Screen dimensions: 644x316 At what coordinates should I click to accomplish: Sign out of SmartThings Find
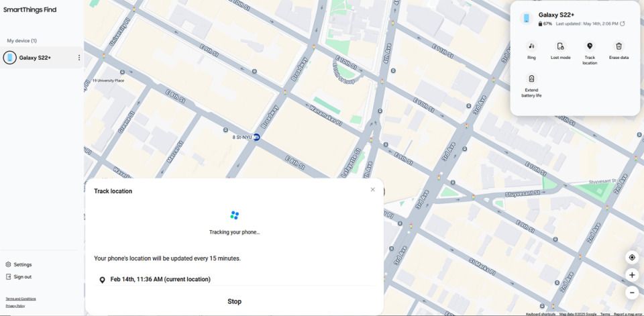click(19, 277)
